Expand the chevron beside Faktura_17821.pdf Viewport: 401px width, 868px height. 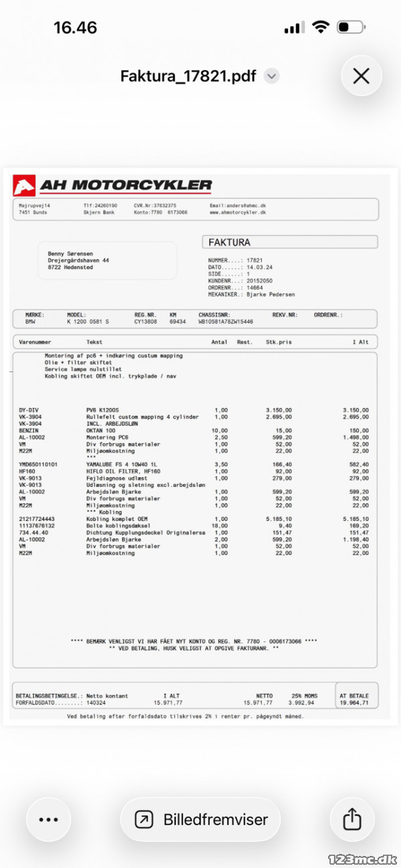pyautogui.click(x=271, y=76)
